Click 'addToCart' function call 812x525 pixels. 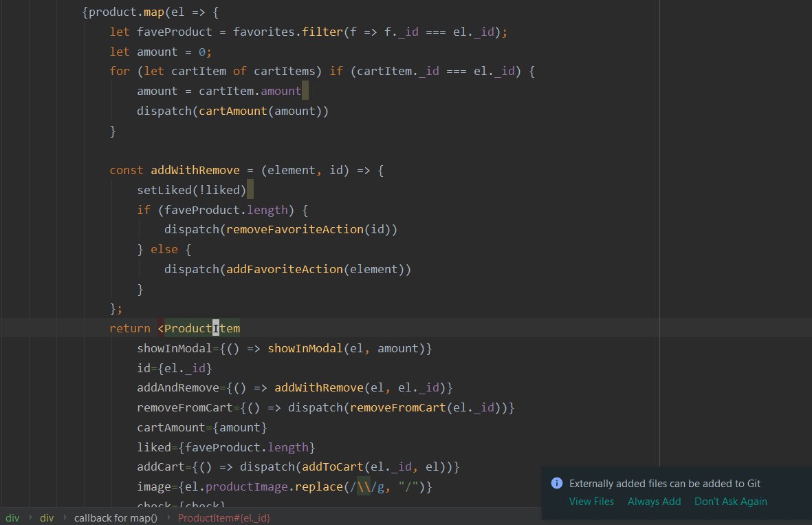click(x=333, y=467)
